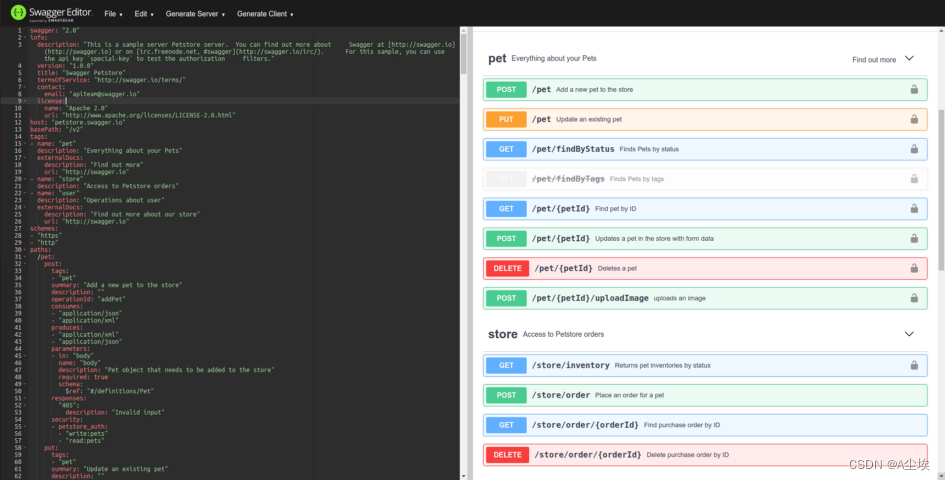Click title: "Swagger Petstore" in the editor
This screenshot has height=480, width=945.
coord(81,73)
